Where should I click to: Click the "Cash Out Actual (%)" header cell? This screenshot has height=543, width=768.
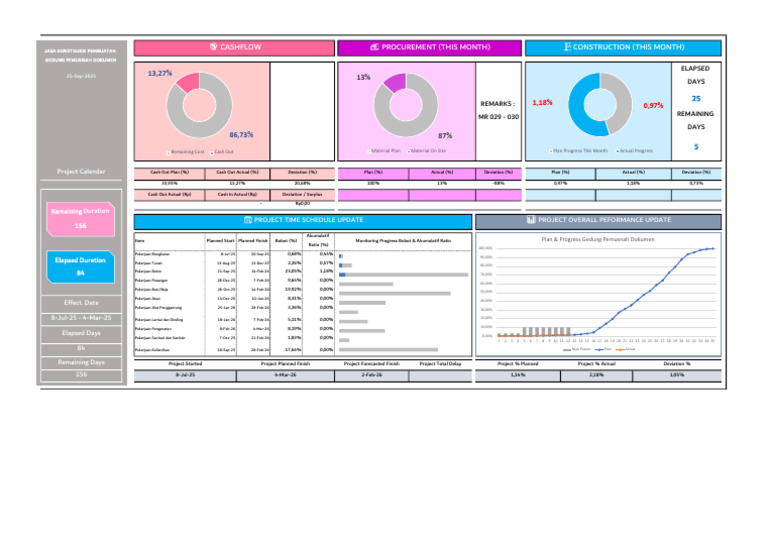pyautogui.click(x=237, y=173)
